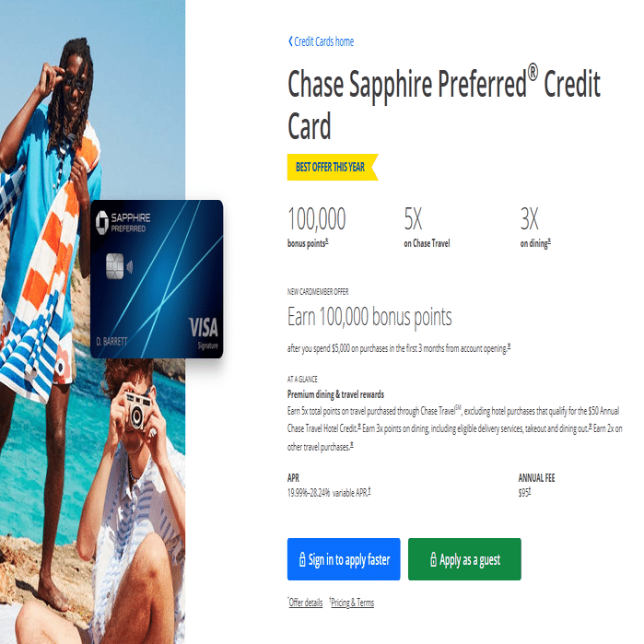Viewport: 644px width, 644px height.
Task: Click the EMV chip on the card
Action: pyautogui.click(x=114, y=266)
